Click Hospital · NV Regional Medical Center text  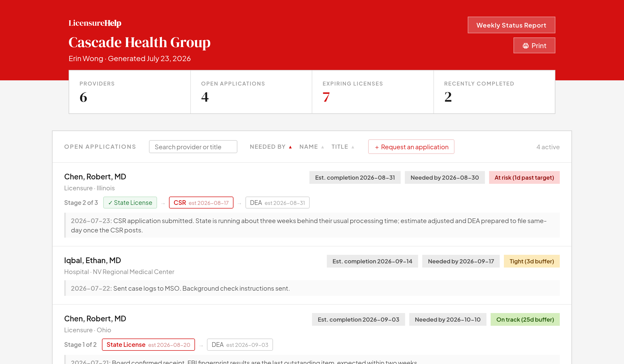click(x=119, y=272)
